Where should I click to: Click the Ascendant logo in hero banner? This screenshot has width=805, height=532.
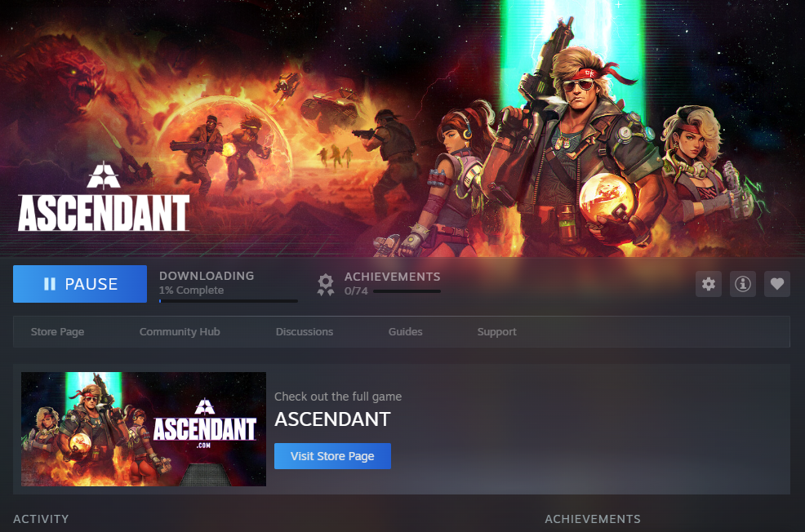coord(104,197)
